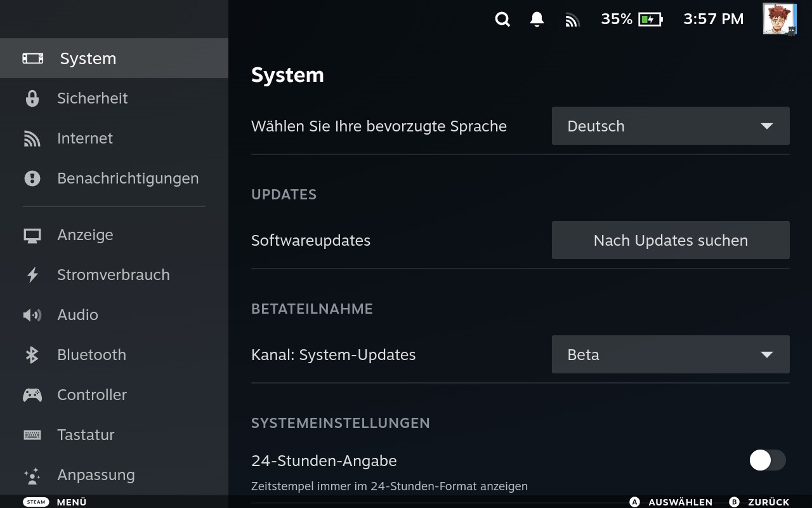Click the gamepad icon for Controller
Screen dimensions: 812x508
(32, 395)
